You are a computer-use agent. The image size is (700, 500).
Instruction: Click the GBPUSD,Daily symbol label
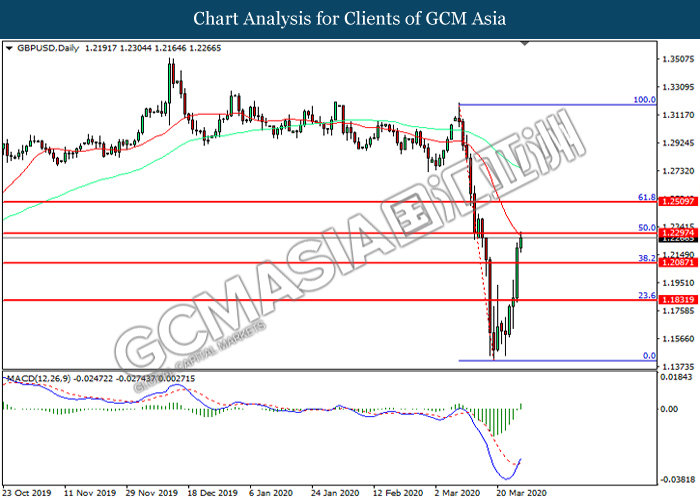coord(48,48)
